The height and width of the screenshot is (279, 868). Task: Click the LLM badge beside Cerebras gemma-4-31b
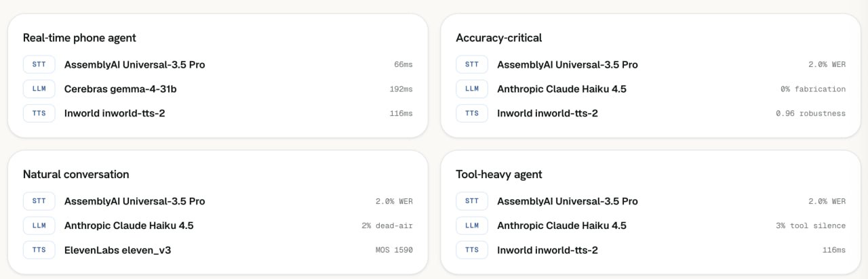pyautogui.click(x=39, y=89)
